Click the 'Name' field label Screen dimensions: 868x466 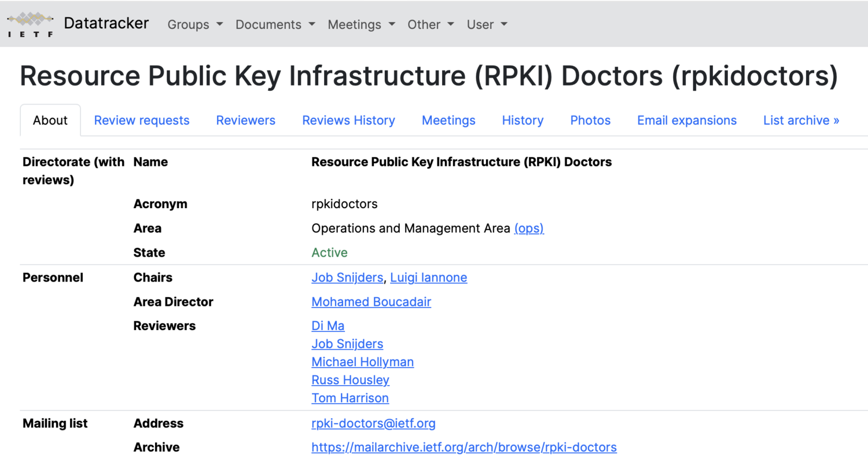[150, 162]
